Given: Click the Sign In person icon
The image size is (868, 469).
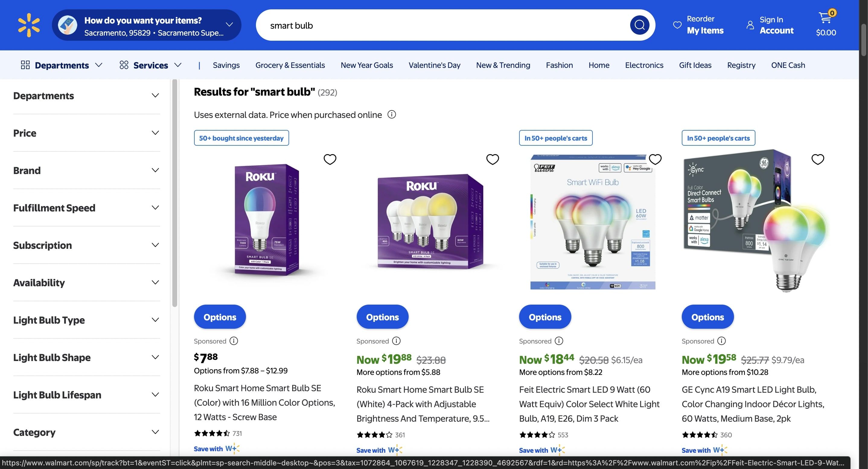Looking at the screenshot, I should click(x=750, y=25).
